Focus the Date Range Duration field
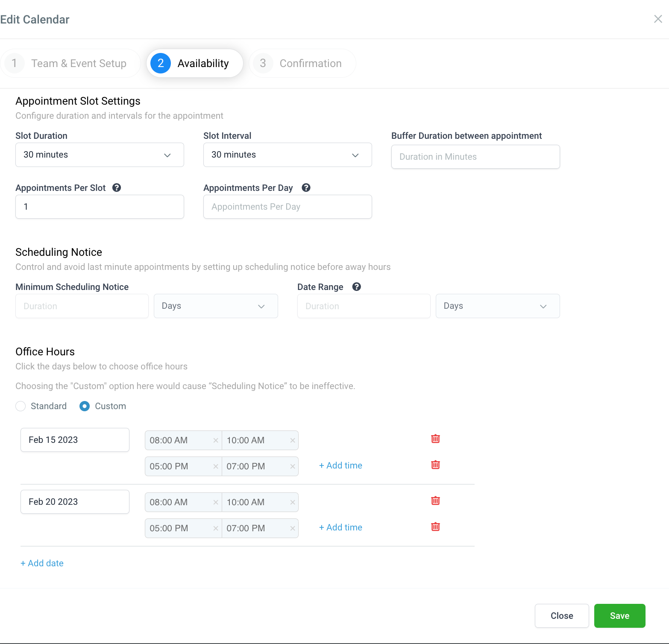Screen dimensions: 669x644 364,306
